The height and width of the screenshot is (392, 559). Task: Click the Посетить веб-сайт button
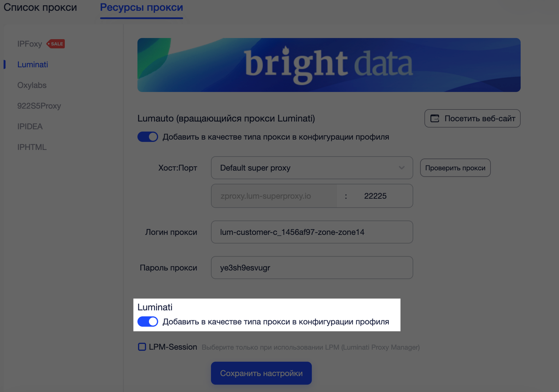click(472, 118)
